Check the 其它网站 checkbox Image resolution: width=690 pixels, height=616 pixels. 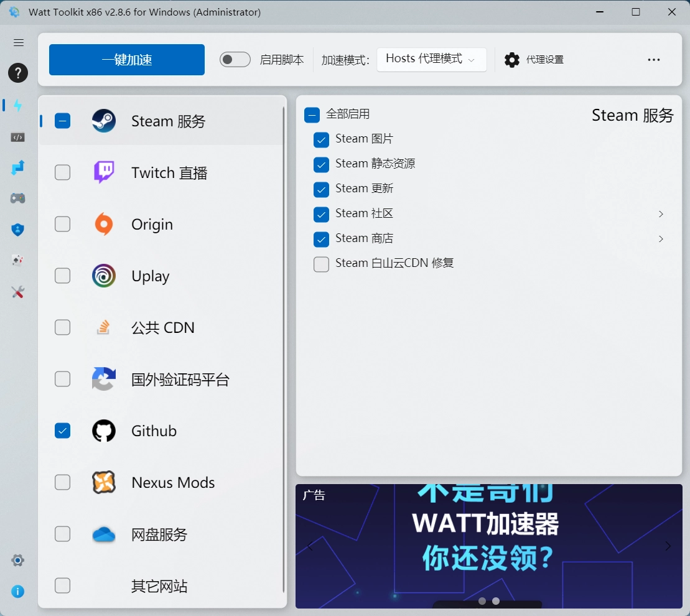point(62,586)
